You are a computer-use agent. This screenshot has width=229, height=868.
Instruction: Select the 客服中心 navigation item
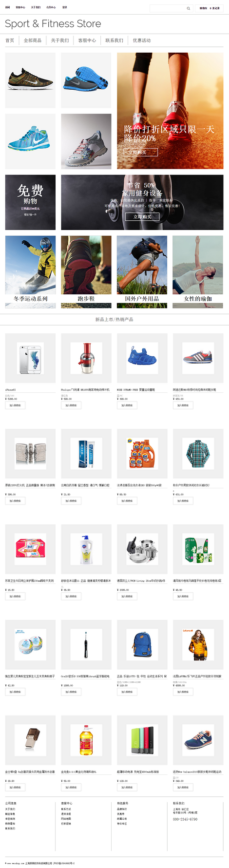pos(87,40)
